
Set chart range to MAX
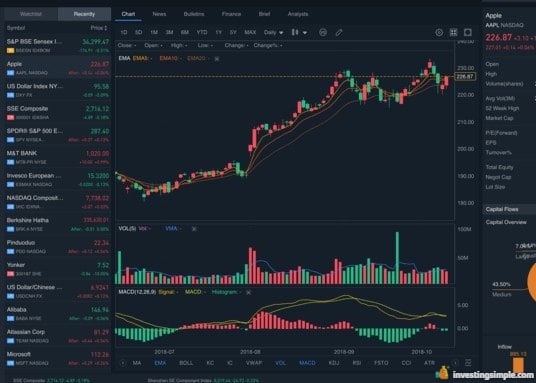(x=250, y=32)
